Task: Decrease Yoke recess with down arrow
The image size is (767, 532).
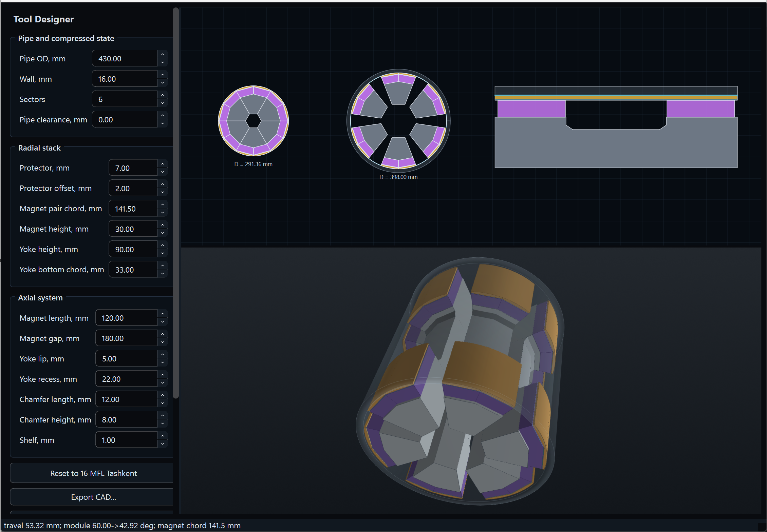Action: point(163,383)
